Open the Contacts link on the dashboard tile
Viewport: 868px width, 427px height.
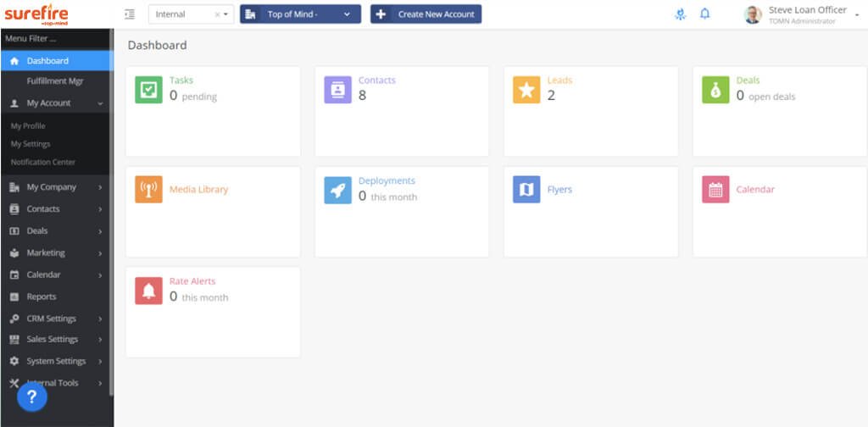click(x=377, y=80)
